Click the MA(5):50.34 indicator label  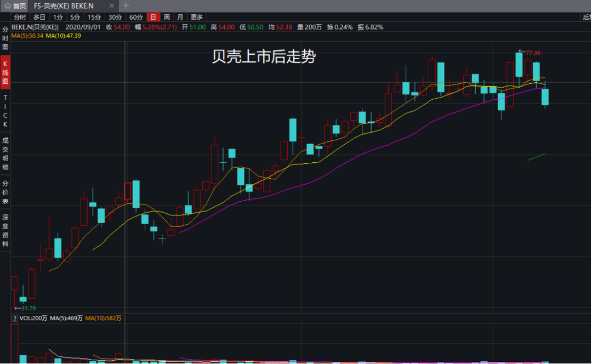[x=27, y=36]
